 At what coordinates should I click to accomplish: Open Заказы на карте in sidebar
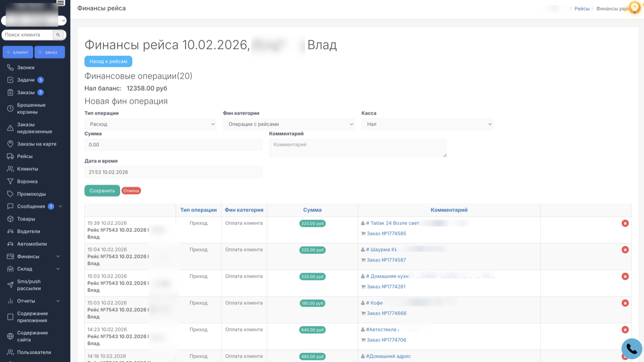point(37,144)
